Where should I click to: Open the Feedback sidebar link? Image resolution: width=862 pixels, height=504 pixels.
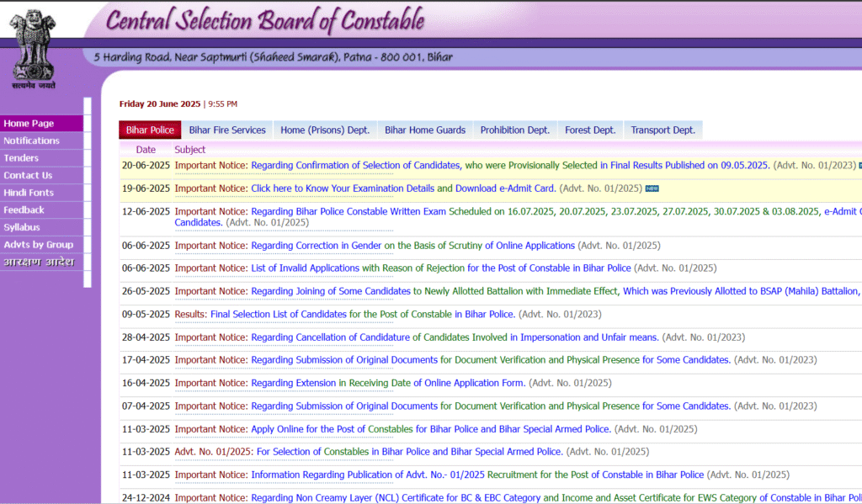(41, 210)
